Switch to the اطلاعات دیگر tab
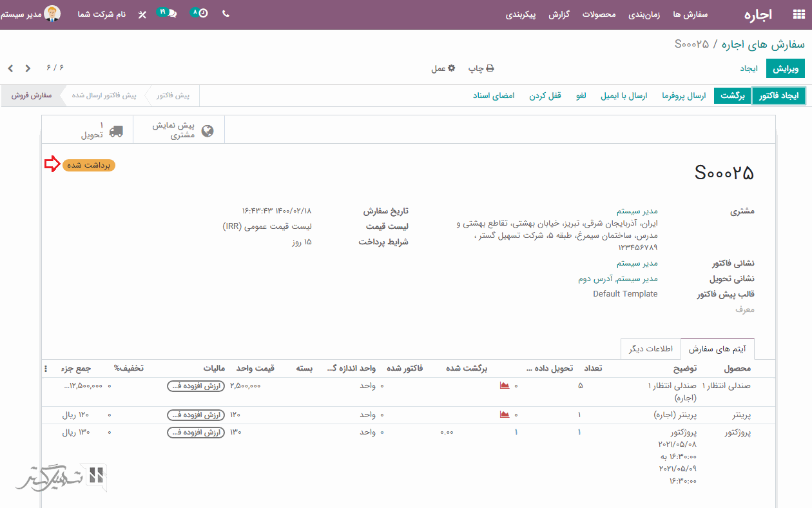Image resolution: width=812 pixels, height=508 pixels. pyautogui.click(x=650, y=349)
